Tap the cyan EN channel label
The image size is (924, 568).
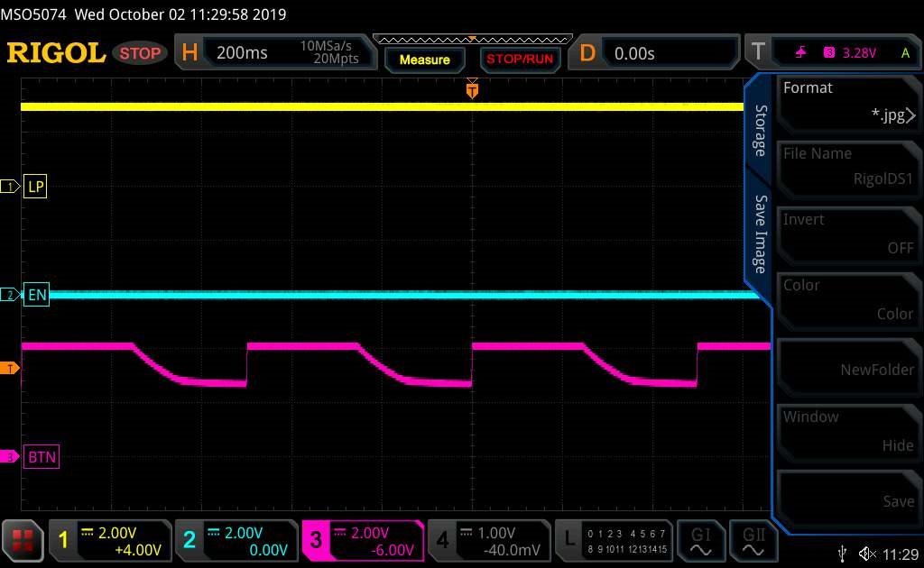(x=36, y=295)
